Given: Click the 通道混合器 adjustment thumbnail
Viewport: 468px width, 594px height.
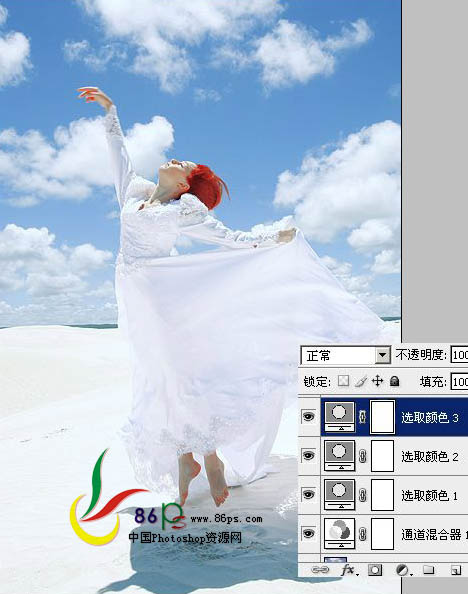Looking at the screenshot, I should pos(340,533).
